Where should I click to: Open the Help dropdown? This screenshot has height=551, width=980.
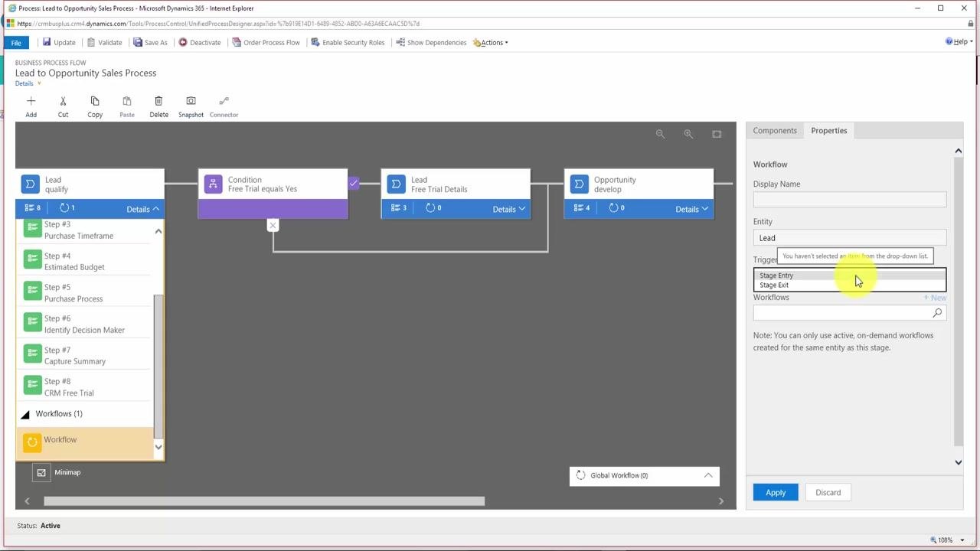tap(959, 42)
